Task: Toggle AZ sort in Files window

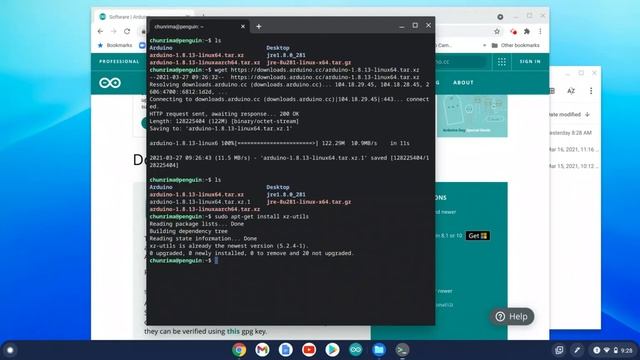Action: pos(571,91)
